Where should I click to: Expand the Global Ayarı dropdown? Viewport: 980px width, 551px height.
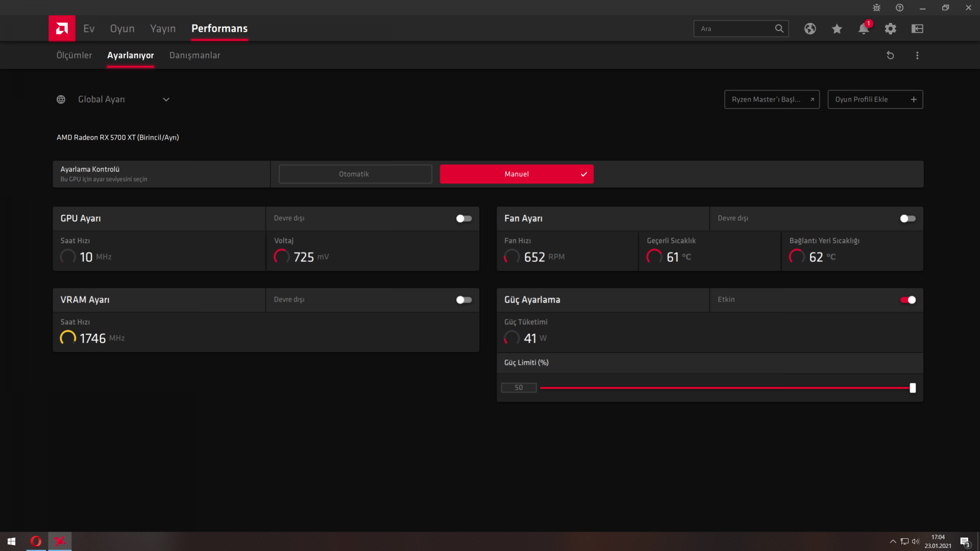(x=166, y=99)
